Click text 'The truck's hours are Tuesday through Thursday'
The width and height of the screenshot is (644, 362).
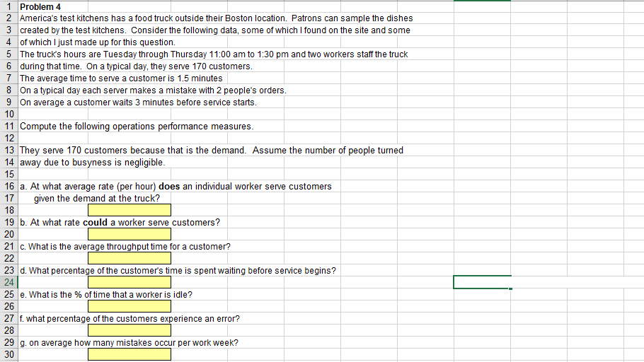(x=113, y=54)
